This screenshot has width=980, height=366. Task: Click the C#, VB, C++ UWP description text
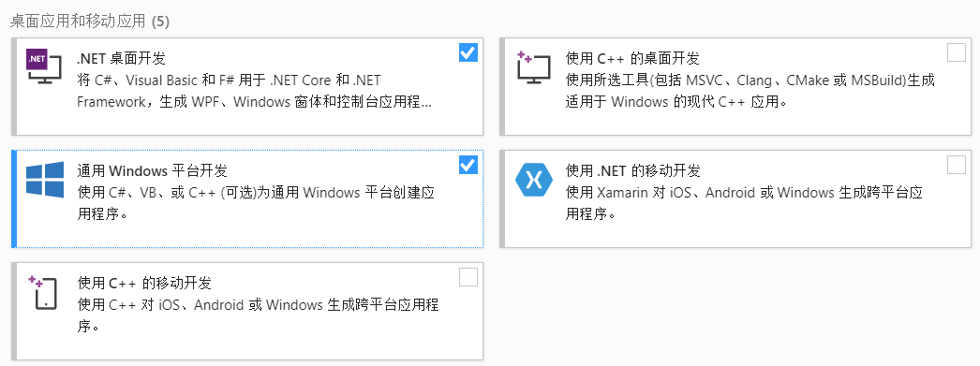click(x=256, y=203)
